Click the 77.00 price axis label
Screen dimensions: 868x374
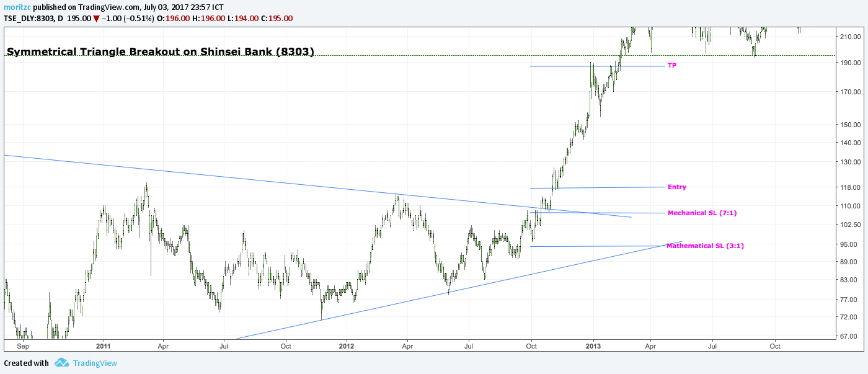pos(848,300)
